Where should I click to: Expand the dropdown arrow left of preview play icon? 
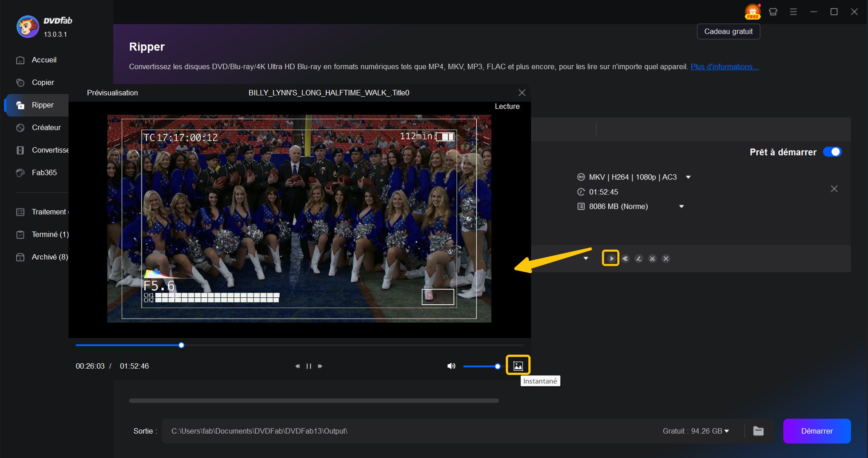click(586, 259)
